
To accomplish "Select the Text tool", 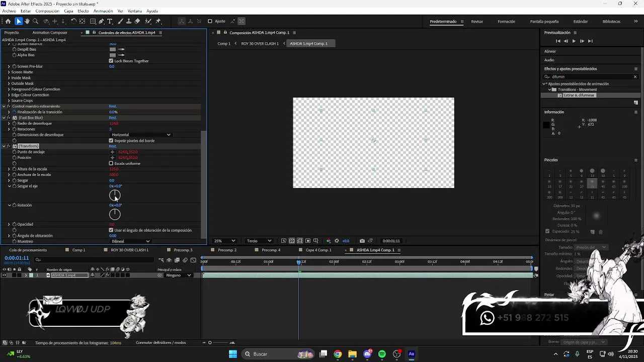I will click(110, 21).
